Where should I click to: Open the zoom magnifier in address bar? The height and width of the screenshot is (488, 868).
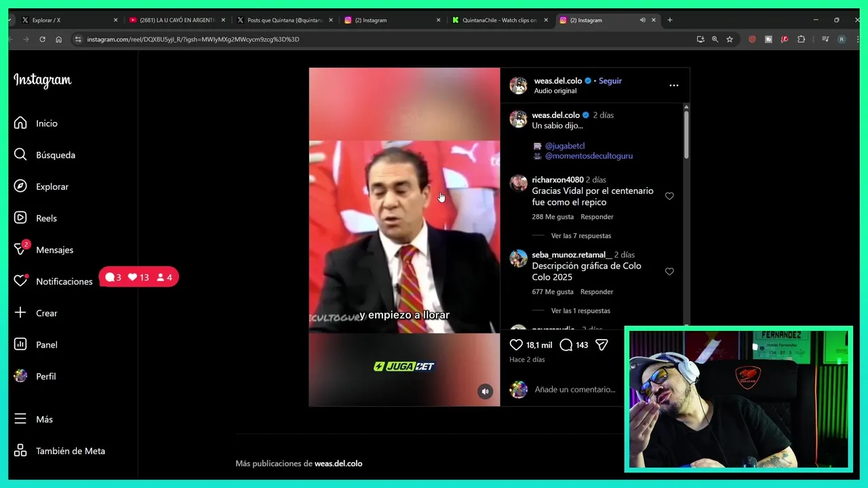pos(715,39)
